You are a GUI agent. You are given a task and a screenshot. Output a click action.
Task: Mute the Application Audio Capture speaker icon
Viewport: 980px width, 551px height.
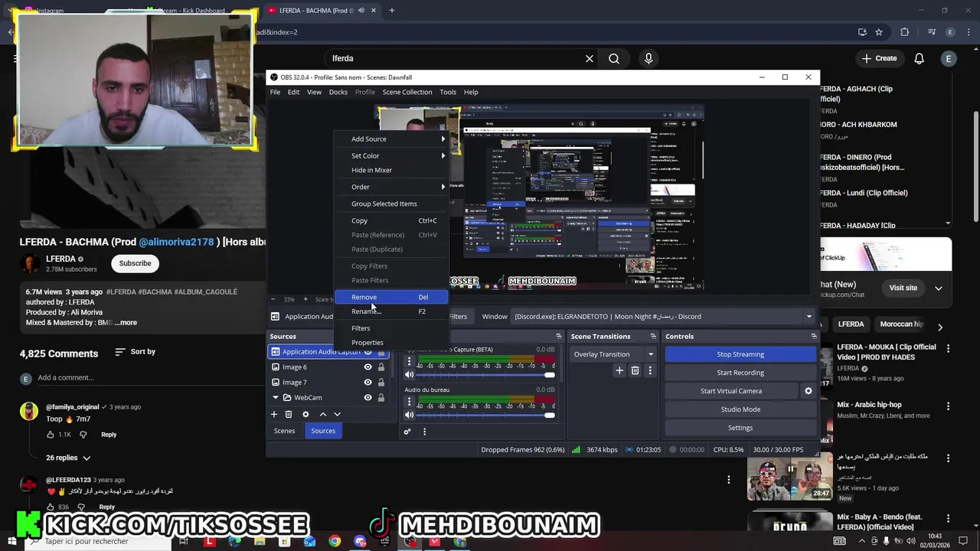pos(409,374)
